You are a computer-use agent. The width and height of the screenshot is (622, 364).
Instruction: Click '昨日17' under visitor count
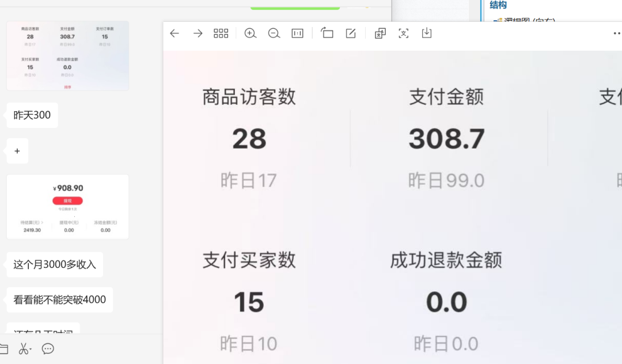[249, 180]
